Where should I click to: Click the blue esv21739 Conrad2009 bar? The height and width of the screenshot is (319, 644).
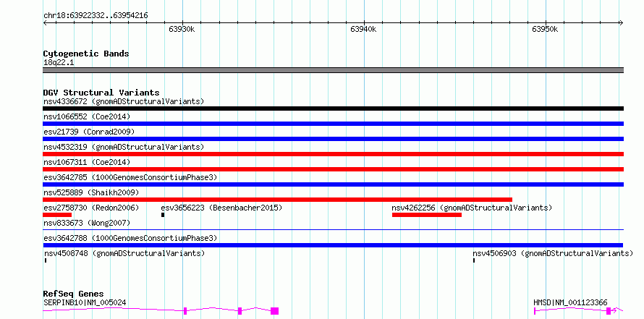[x=333, y=139]
